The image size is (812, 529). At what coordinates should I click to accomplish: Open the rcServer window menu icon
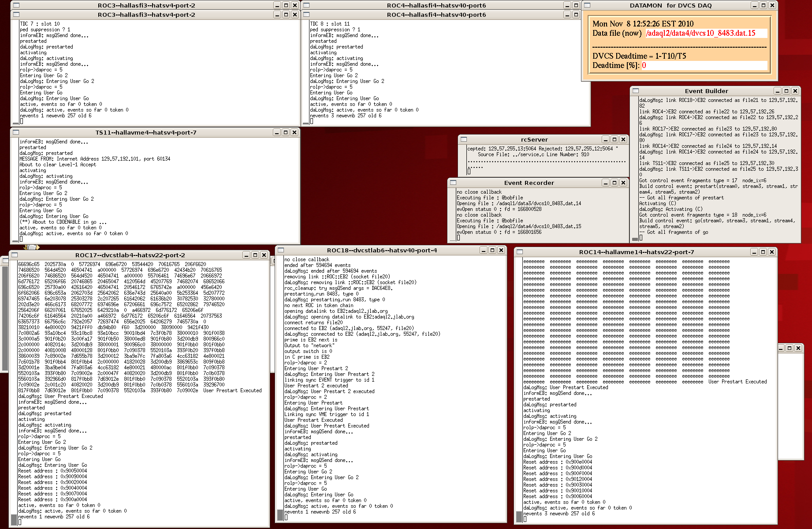point(464,139)
